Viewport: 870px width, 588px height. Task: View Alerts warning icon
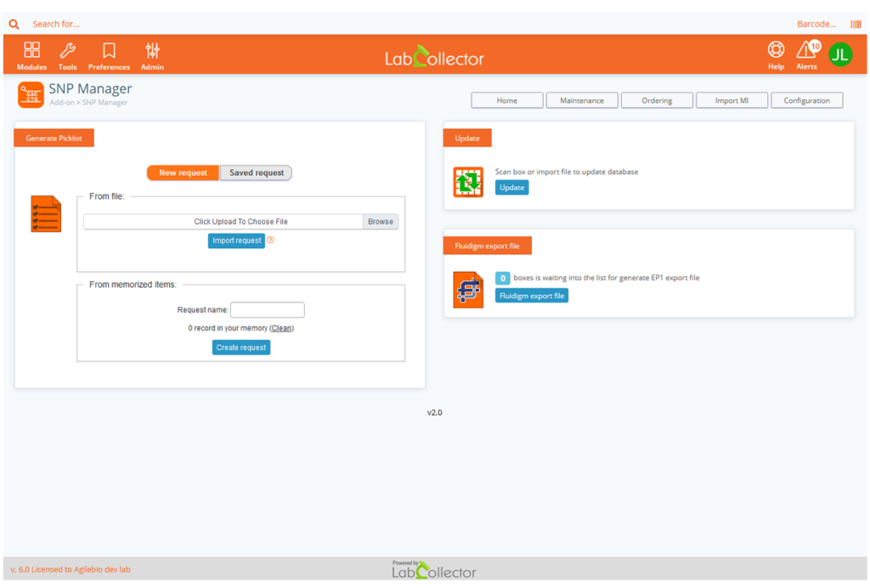pos(805,50)
